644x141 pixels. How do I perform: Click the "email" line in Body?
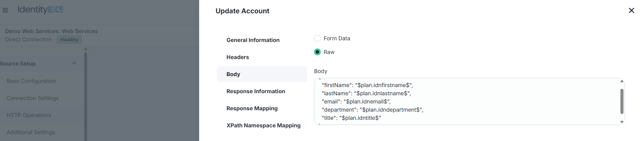(x=356, y=101)
